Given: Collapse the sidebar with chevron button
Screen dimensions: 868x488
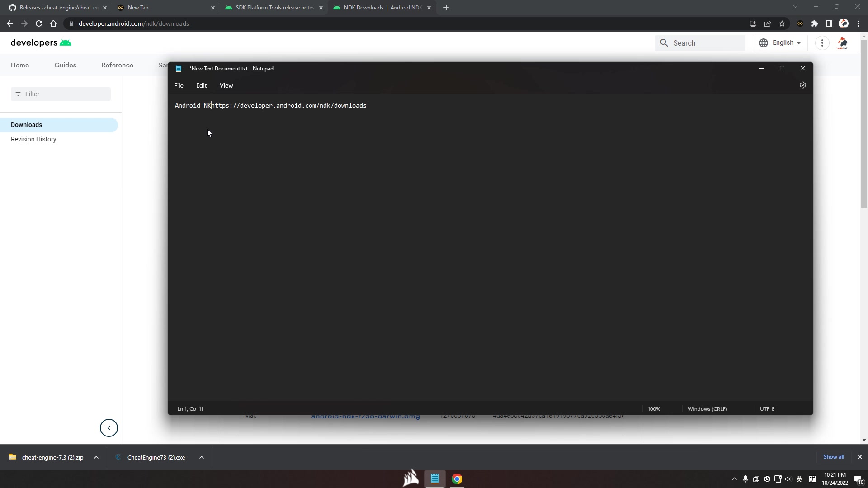Looking at the screenshot, I should [108, 427].
